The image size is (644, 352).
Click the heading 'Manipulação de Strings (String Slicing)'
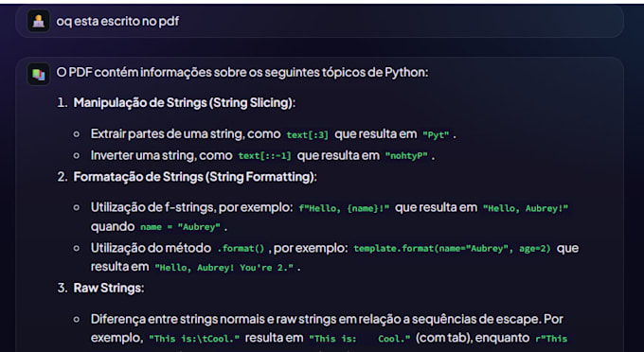184,102
